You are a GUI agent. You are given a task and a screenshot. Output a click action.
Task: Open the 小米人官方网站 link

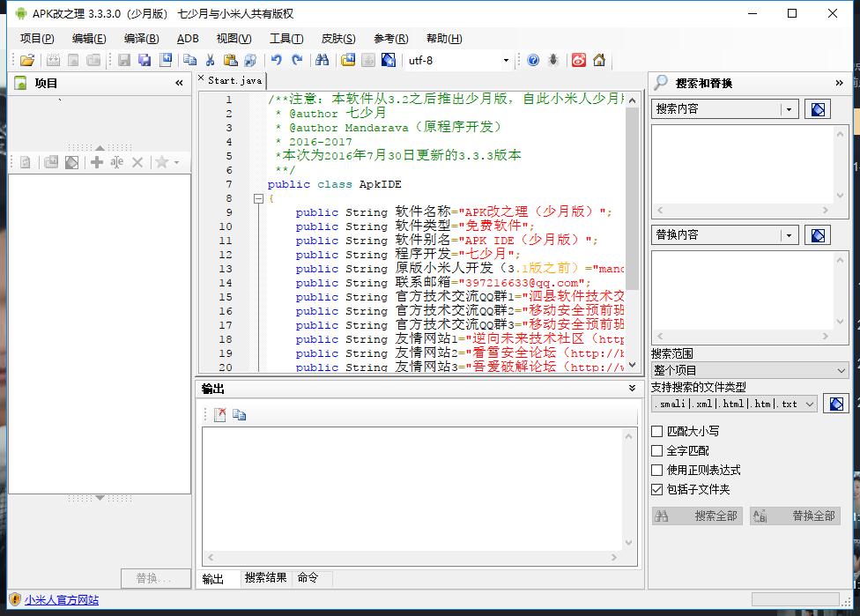tap(62, 600)
